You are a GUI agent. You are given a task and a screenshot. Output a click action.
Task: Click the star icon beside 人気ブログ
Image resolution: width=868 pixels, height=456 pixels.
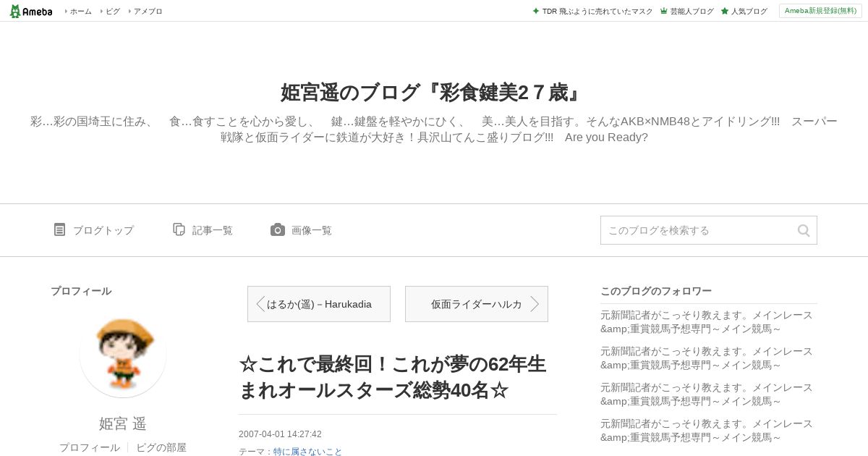[724, 11]
